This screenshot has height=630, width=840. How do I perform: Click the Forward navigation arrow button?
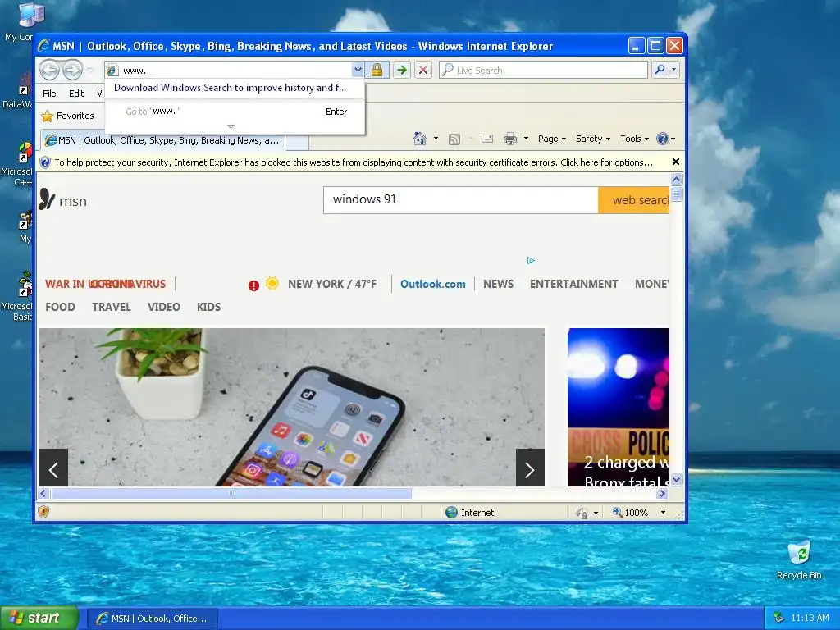(x=72, y=70)
